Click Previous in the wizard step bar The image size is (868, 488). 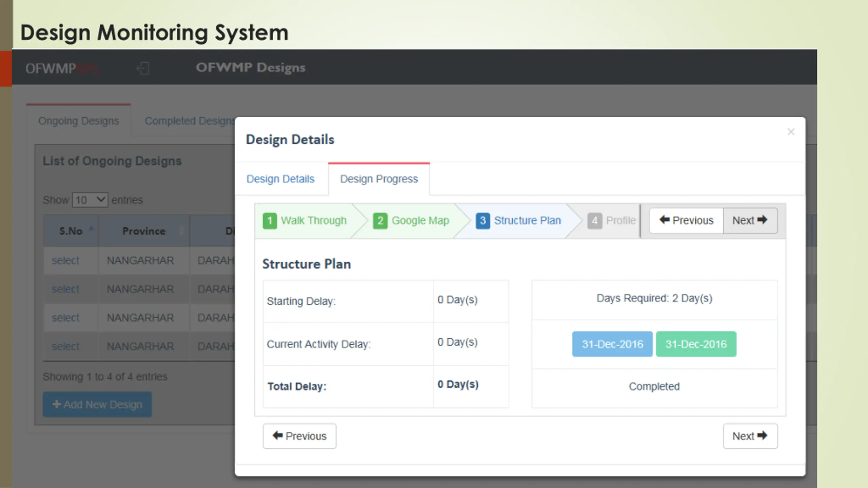(x=686, y=220)
